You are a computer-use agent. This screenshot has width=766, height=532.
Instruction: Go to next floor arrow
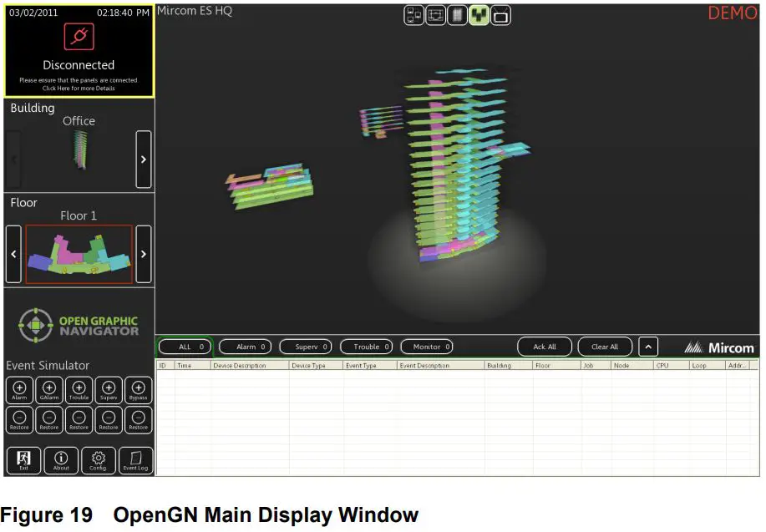pos(143,254)
